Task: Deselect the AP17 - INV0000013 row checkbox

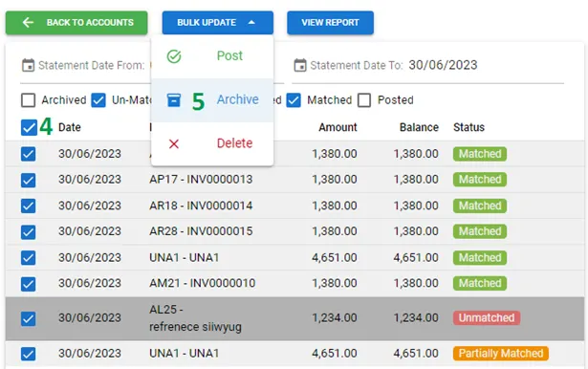Action: point(28,180)
